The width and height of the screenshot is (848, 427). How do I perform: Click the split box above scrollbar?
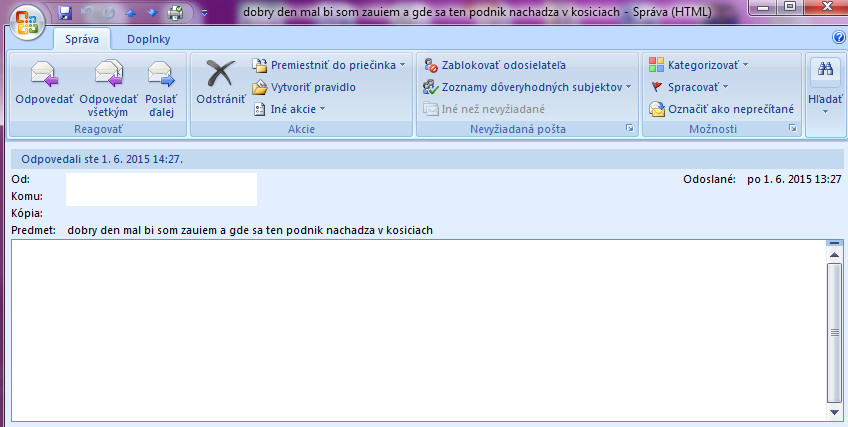pos(834,243)
